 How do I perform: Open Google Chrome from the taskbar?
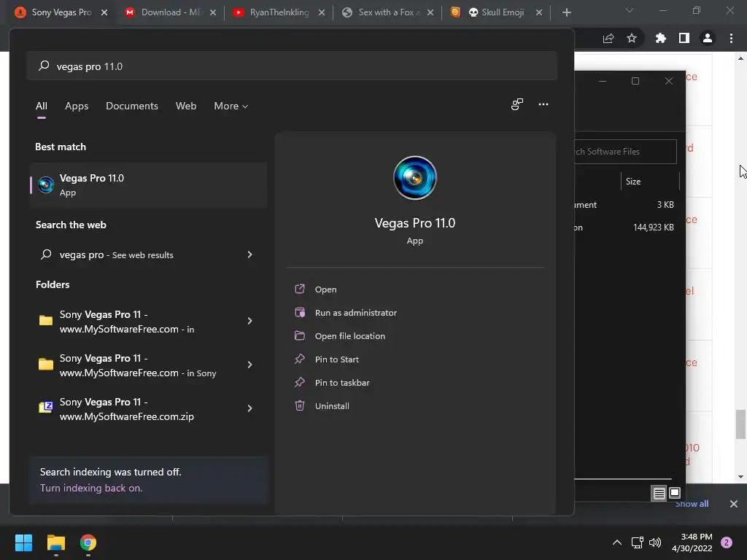88,542
